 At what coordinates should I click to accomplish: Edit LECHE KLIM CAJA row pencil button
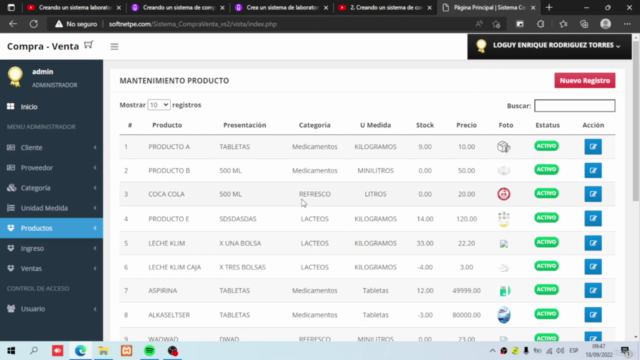pos(593,267)
